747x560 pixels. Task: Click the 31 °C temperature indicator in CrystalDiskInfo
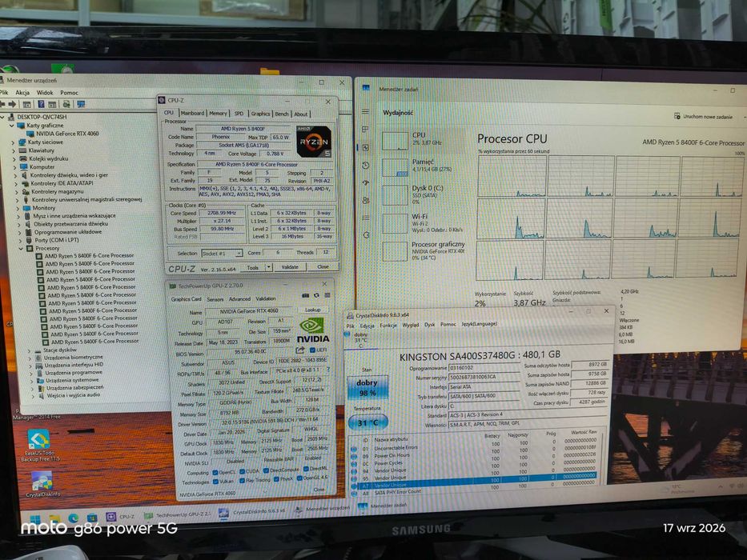coord(367,422)
